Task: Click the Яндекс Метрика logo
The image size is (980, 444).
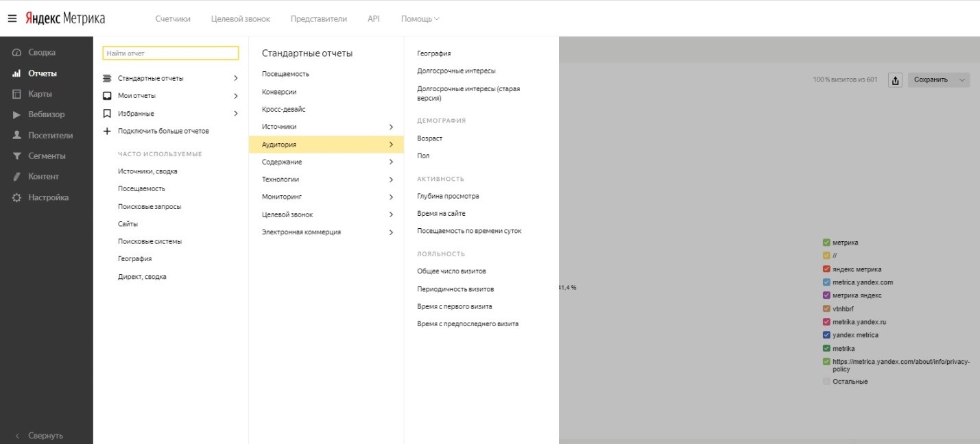Action: (65, 18)
